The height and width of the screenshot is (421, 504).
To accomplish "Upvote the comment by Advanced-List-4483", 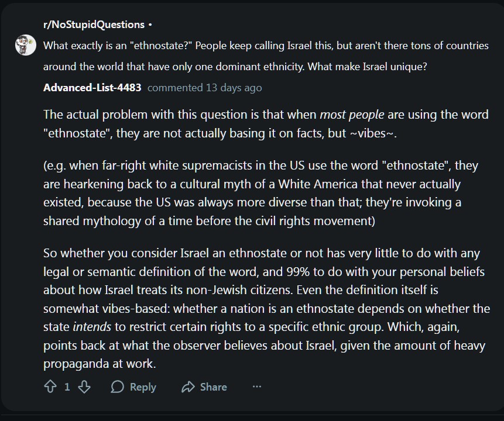I will [x=50, y=387].
